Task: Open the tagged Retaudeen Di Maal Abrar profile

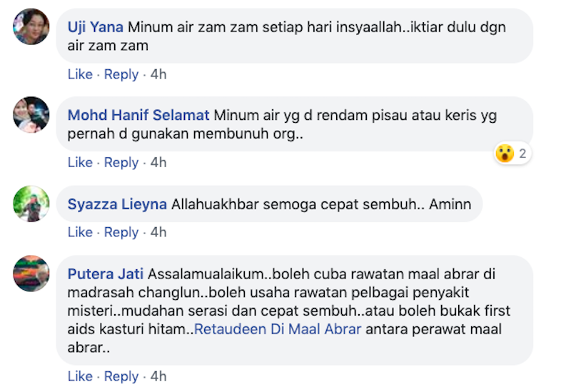Action: [278, 330]
